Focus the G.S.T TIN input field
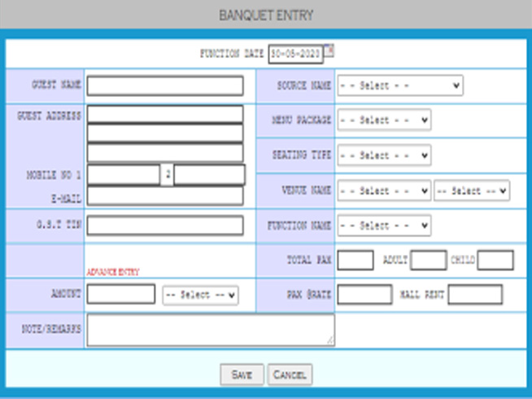Viewport: 532px width, 399px height. tap(165, 226)
